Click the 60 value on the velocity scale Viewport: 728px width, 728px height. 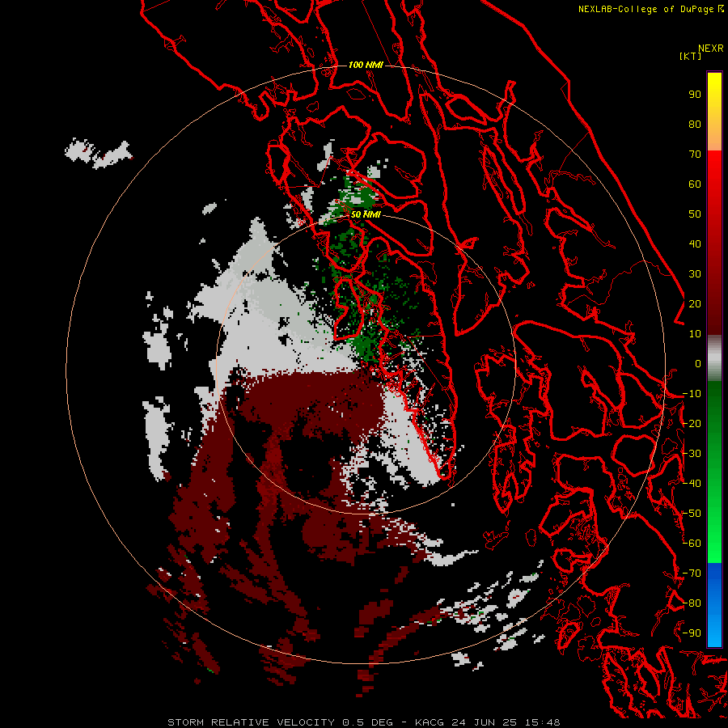tap(695, 184)
